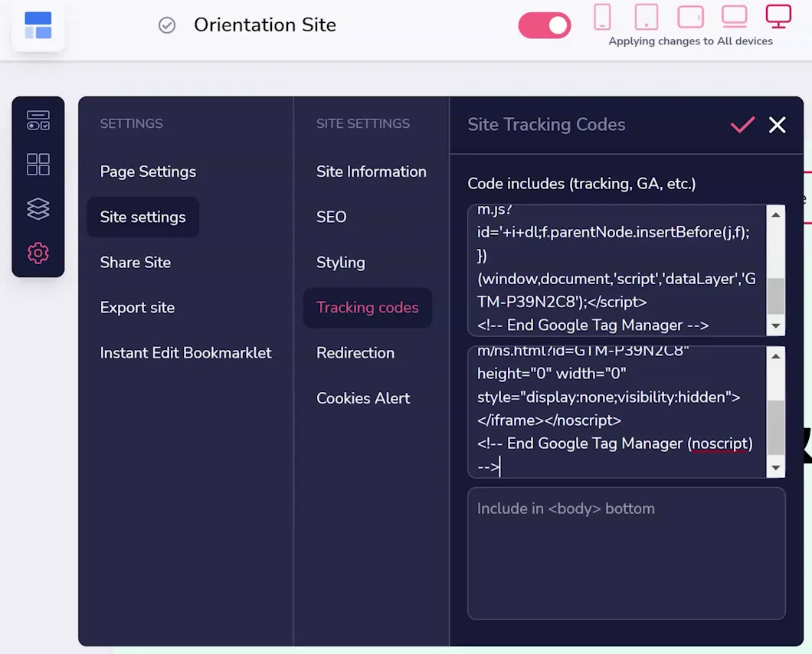This screenshot has width=812, height=654.
Task: Open the settings gear sidebar icon
Action: (x=38, y=253)
